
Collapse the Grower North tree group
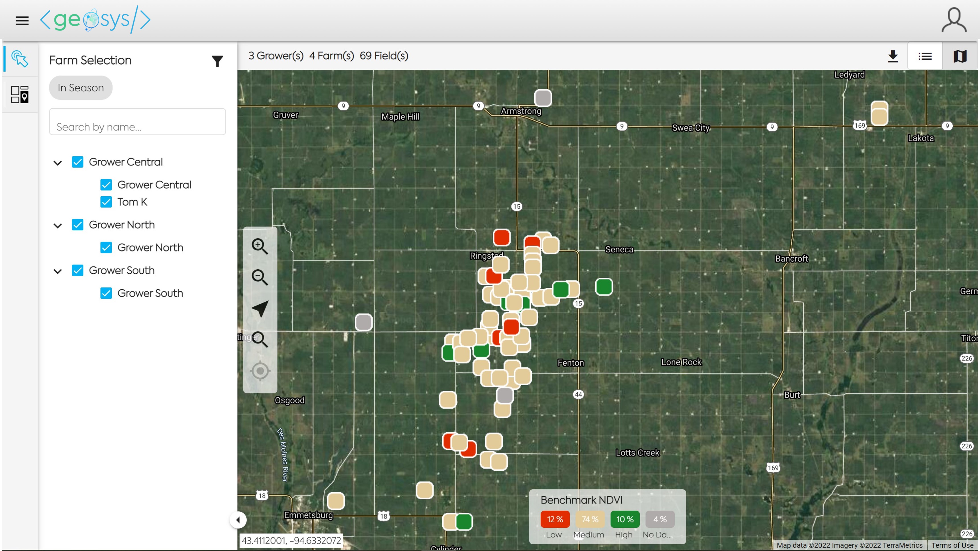pos(58,226)
